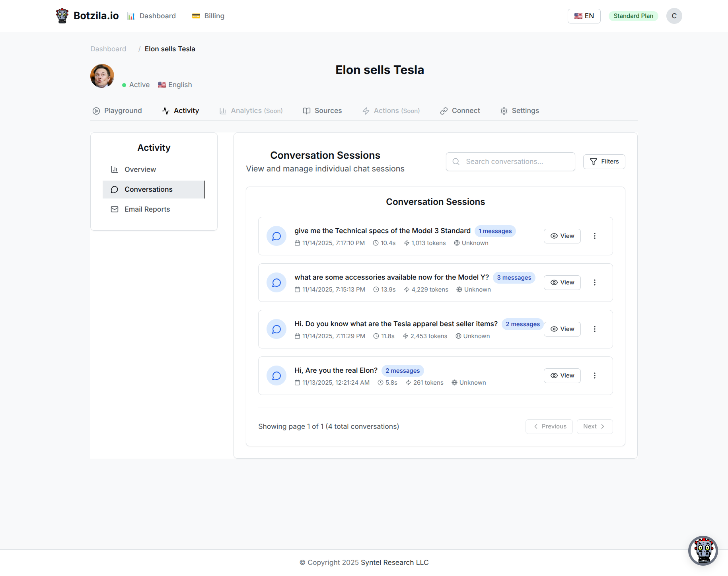Click the chat bubble icon for real Elon session
The height and width of the screenshot is (576, 728).
(276, 376)
